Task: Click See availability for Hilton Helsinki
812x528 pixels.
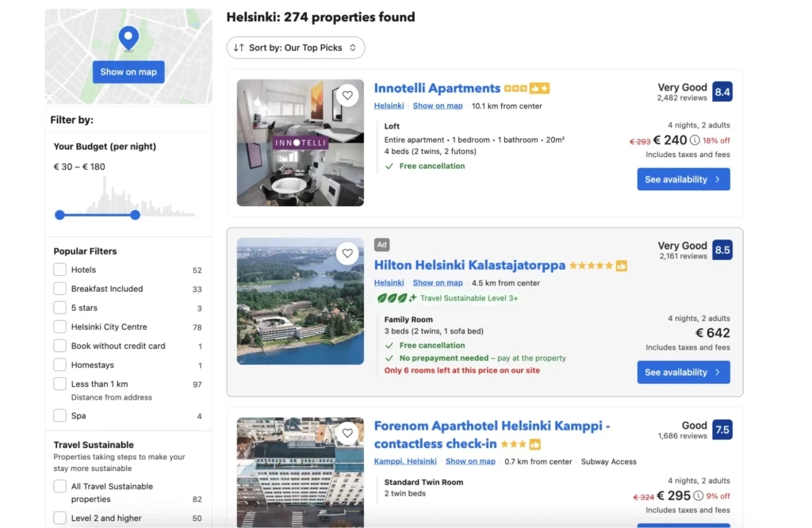Action: (x=684, y=372)
